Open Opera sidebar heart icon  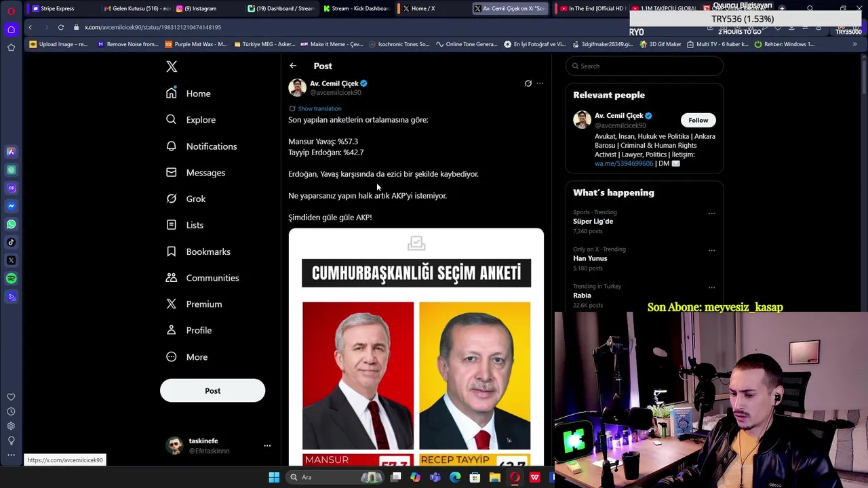click(11, 397)
